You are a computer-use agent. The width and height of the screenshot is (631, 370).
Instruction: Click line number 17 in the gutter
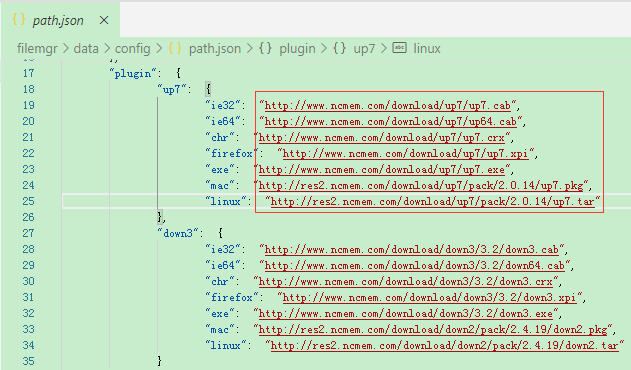point(28,73)
